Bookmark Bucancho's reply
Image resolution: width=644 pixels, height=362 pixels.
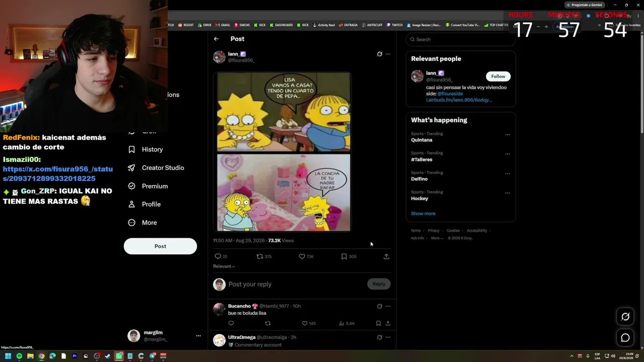pyautogui.click(x=378, y=323)
